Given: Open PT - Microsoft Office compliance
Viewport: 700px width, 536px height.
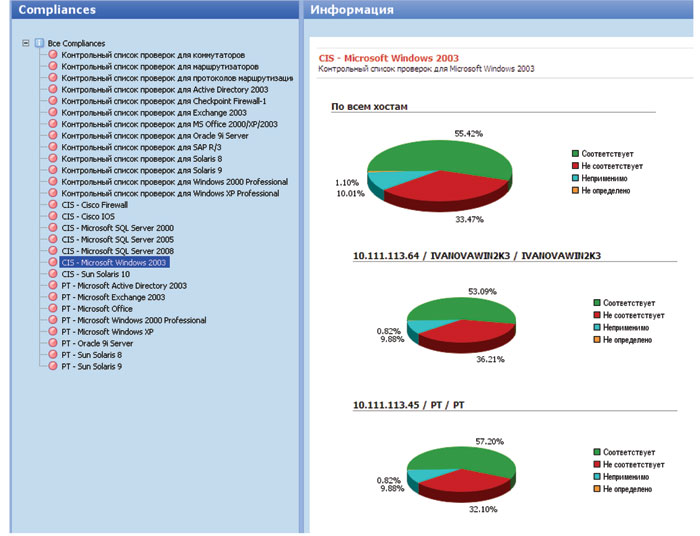Looking at the screenshot, I should 97,309.
